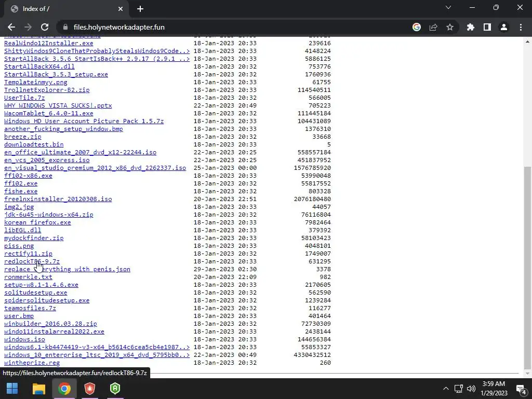Download ff102-x86.exe
532x399 pixels.
pyautogui.click(x=28, y=176)
